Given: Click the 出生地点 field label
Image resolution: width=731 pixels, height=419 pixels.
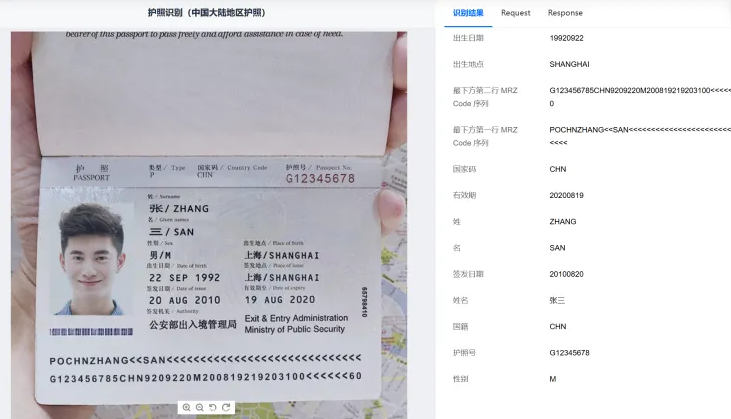Looking at the screenshot, I should (468, 64).
